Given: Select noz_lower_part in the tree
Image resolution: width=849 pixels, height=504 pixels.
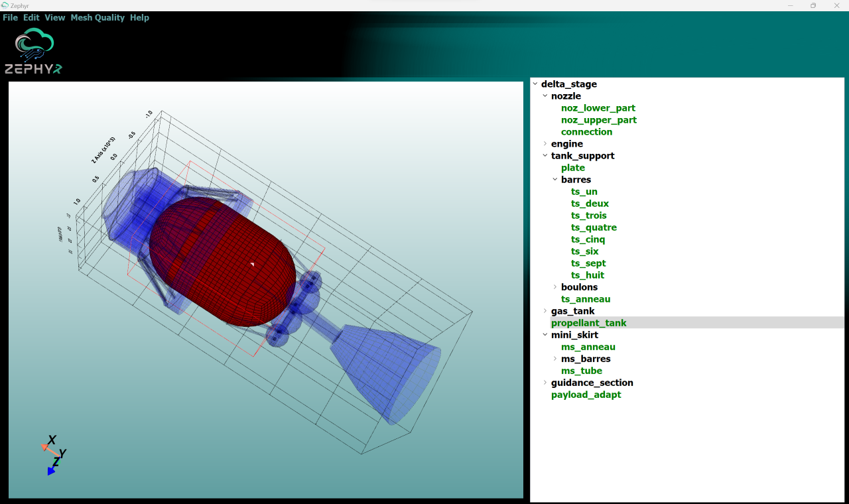Looking at the screenshot, I should 598,108.
